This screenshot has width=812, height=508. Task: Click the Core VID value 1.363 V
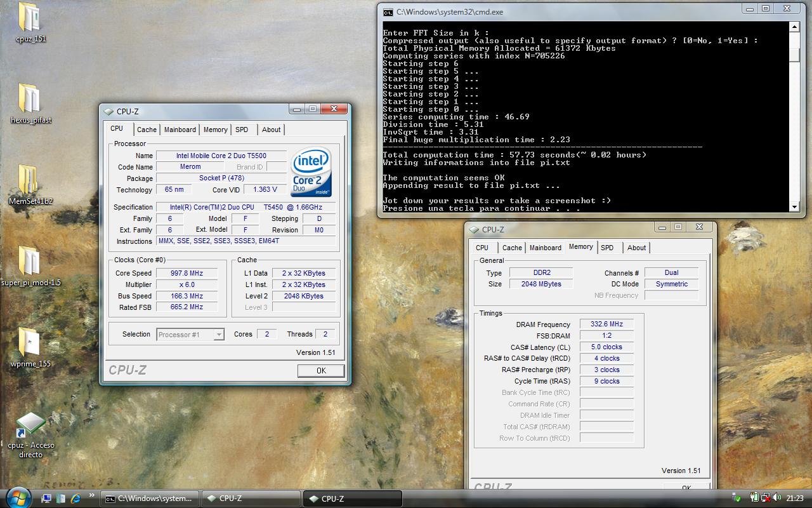pyautogui.click(x=265, y=190)
